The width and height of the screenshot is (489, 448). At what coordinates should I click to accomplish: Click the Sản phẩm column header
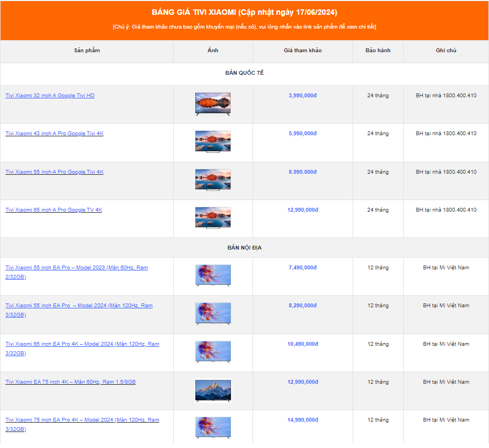click(x=87, y=51)
